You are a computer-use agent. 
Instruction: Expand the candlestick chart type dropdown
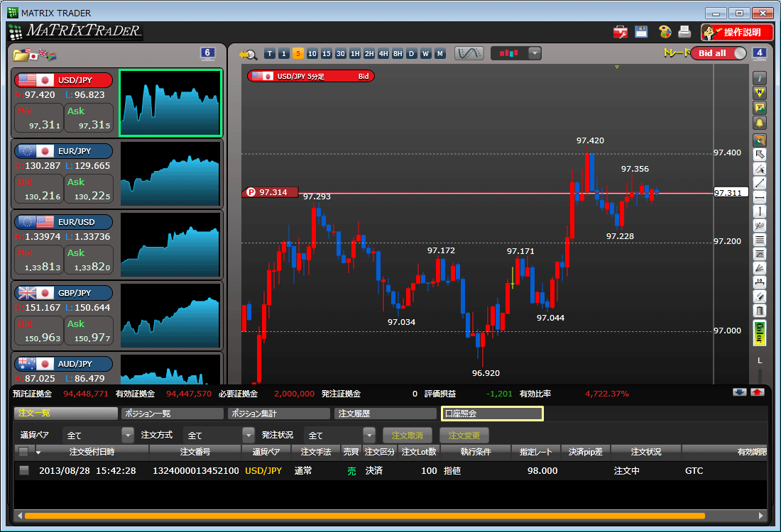click(535, 53)
